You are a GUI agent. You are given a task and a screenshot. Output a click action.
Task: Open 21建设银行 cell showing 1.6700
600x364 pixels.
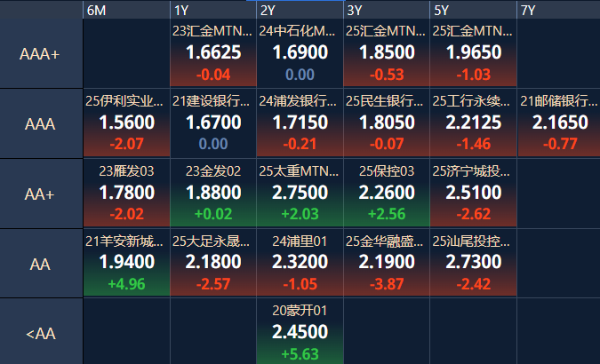click(213, 123)
